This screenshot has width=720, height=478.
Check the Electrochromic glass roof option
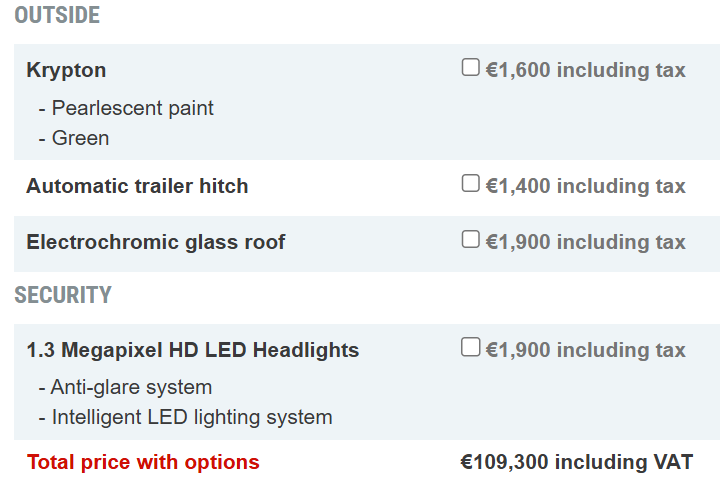471,241
